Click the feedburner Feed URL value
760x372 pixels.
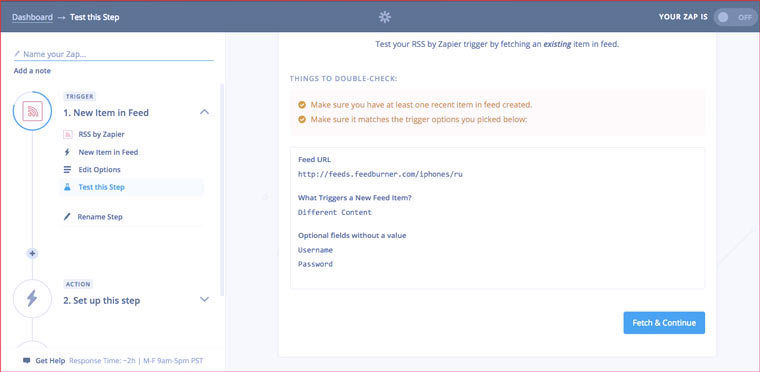380,174
